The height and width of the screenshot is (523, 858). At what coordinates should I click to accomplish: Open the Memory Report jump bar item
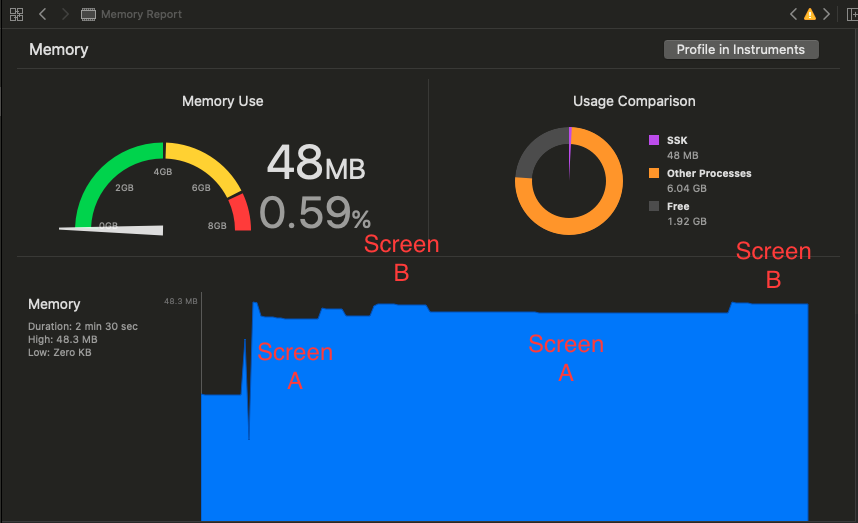point(141,15)
